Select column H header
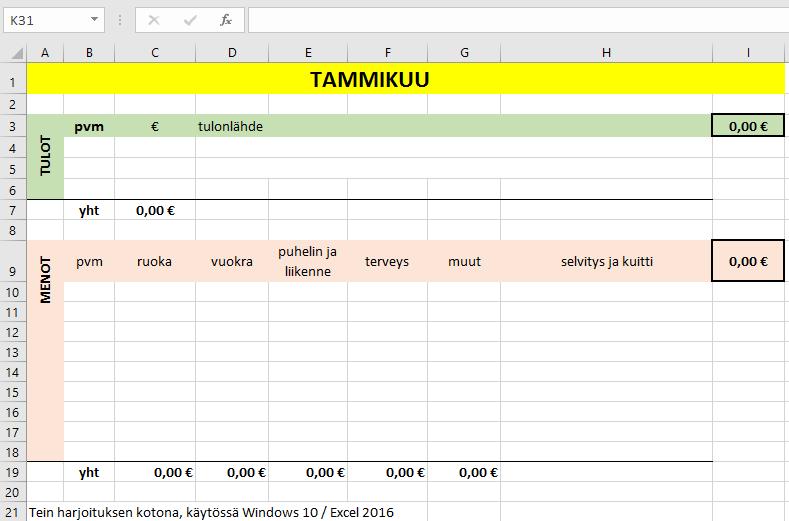 606,52
